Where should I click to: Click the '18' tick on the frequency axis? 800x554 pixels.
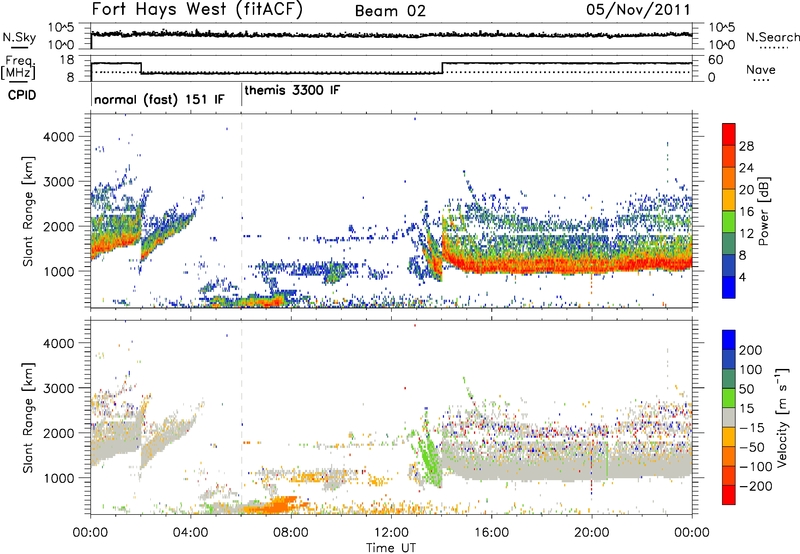tap(67, 60)
